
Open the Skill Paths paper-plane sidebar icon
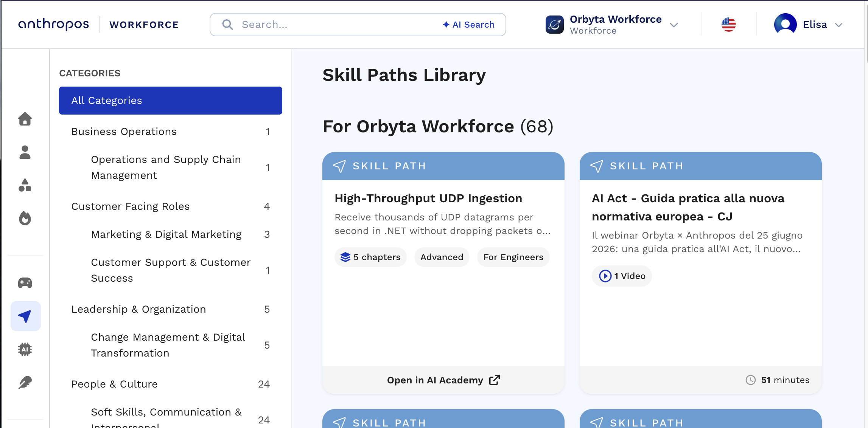coord(25,316)
